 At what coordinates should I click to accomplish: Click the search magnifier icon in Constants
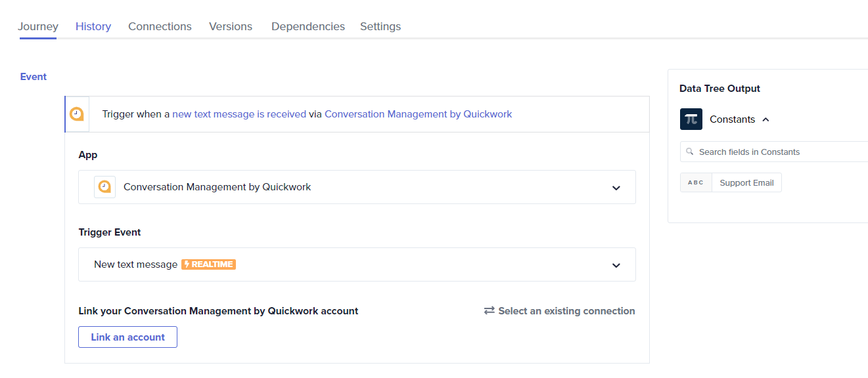click(x=690, y=152)
